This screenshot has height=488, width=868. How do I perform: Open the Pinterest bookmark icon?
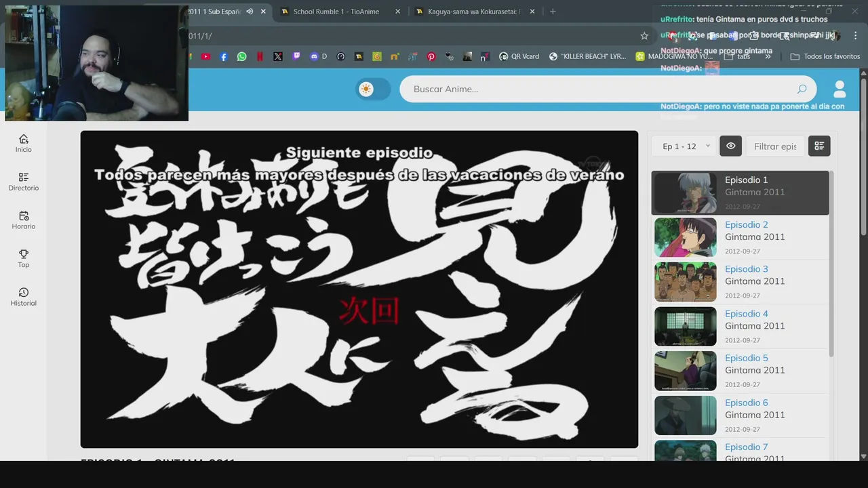(431, 56)
